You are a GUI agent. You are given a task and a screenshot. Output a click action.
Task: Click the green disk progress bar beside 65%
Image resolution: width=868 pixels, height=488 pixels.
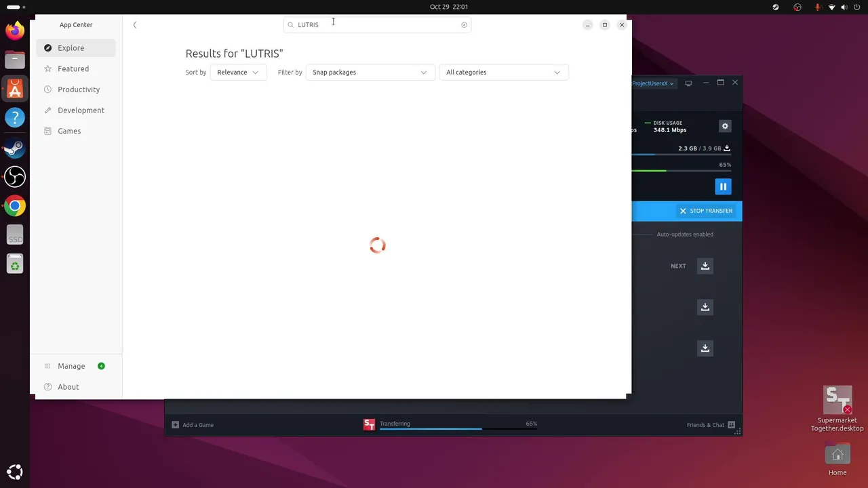click(x=682, y=171)
